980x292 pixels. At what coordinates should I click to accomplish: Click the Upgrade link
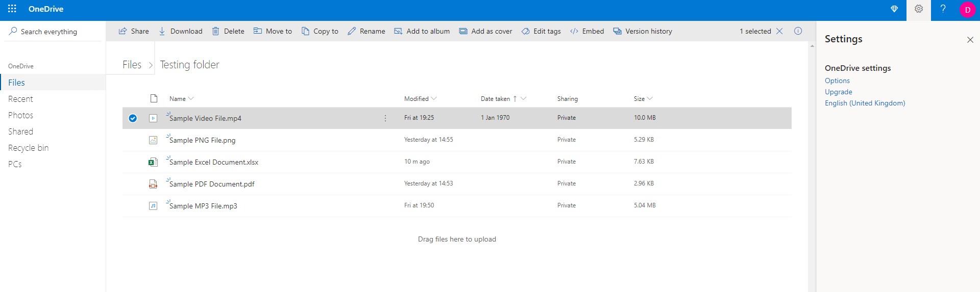click(x=839, y=92)
